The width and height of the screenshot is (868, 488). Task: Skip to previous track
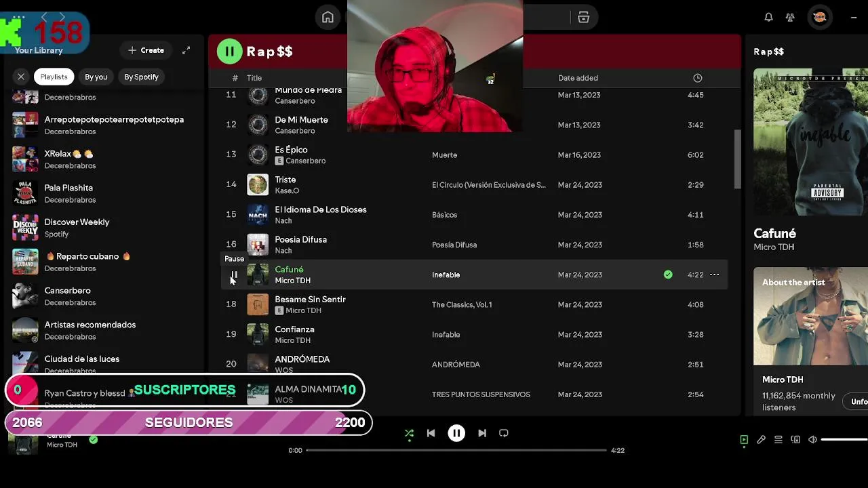431,433
